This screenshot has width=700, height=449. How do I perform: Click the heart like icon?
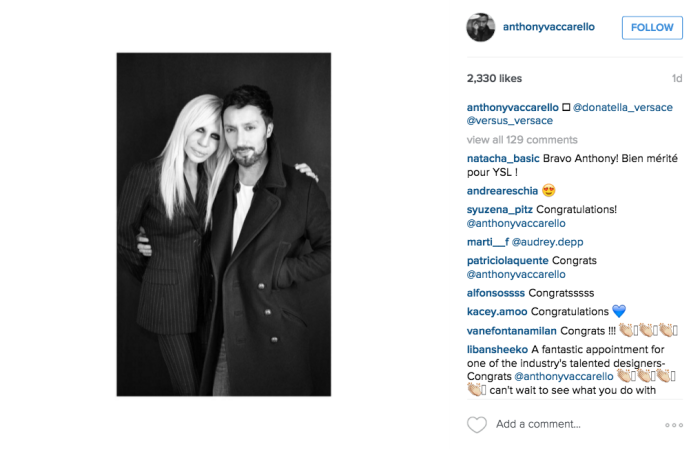tap(476, 424)
